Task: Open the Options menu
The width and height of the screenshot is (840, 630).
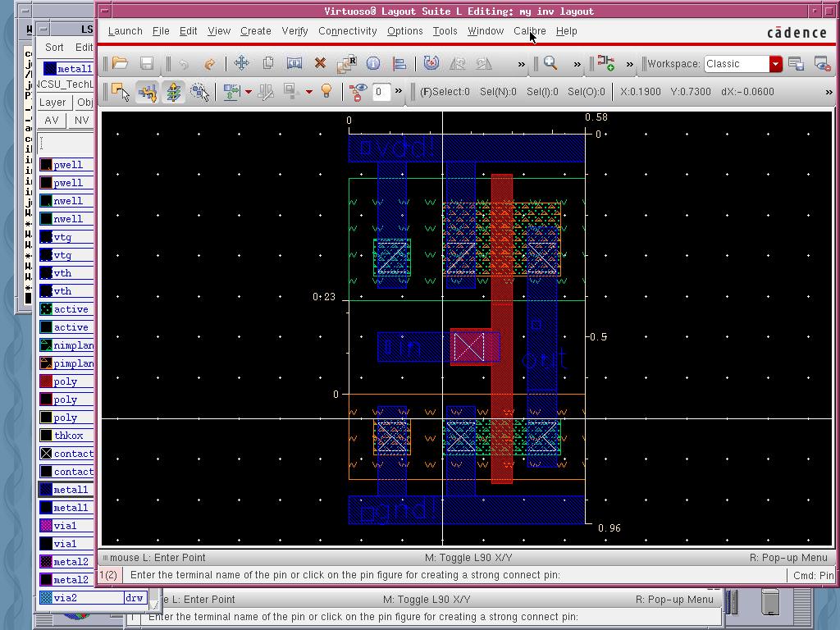Action: [x=404, y=31]
